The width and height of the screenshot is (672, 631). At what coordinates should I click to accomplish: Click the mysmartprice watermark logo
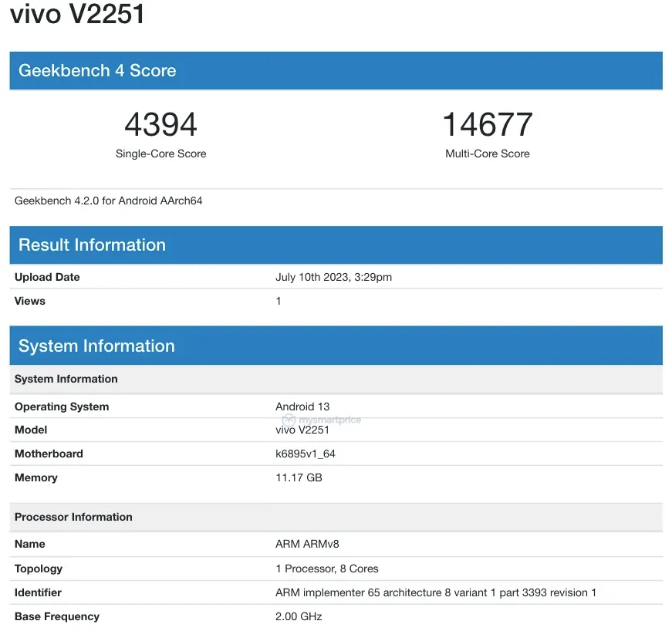pyautogui.click(x=321, y=420)
